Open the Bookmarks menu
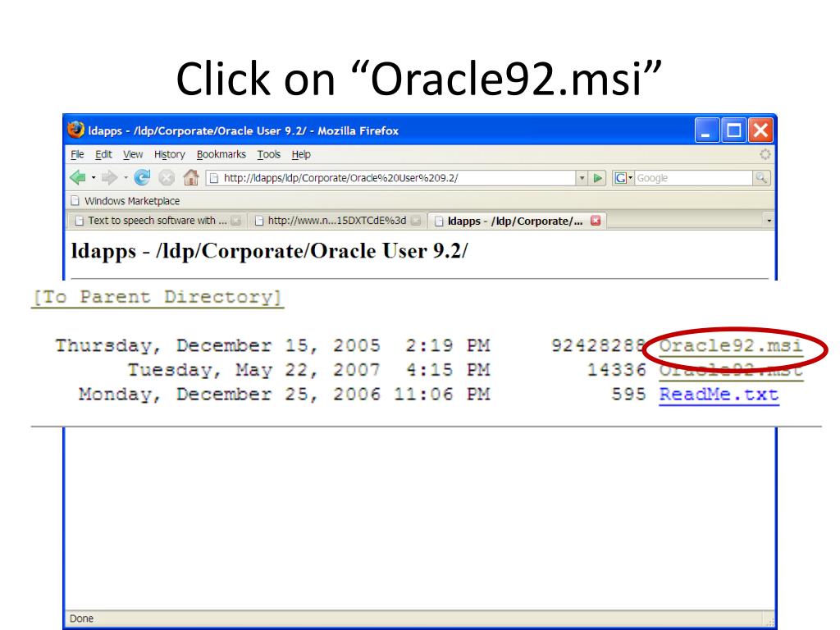 coord(221,154)
